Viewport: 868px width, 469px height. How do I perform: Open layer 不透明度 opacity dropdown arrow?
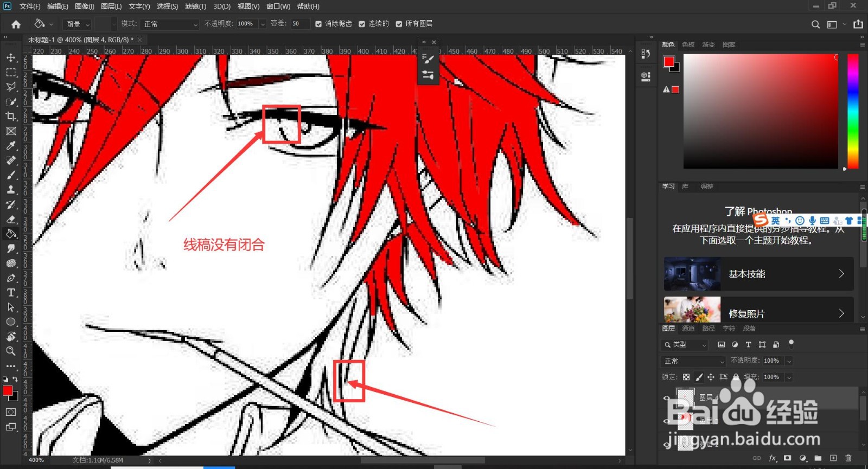click(x=789, y=361)
